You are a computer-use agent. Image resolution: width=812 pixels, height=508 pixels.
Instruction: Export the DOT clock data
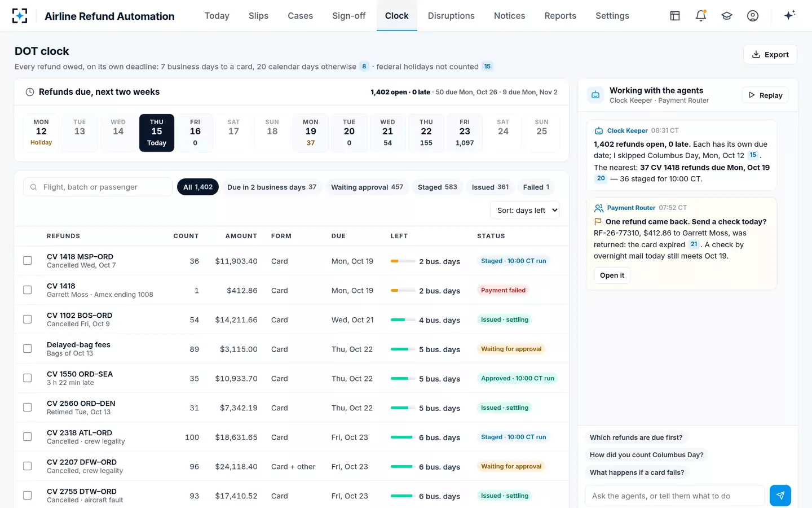coord(770,54)
